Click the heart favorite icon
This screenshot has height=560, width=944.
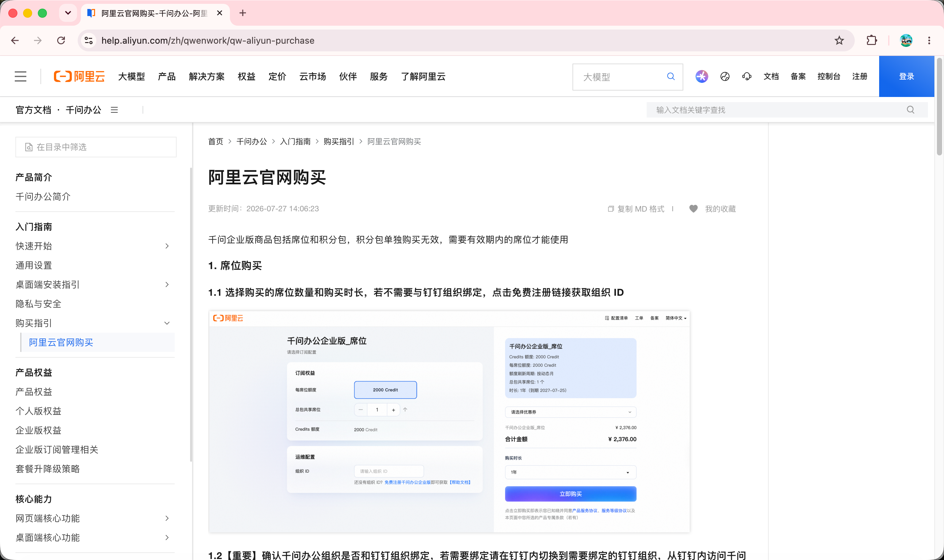[x=693, y=209]
